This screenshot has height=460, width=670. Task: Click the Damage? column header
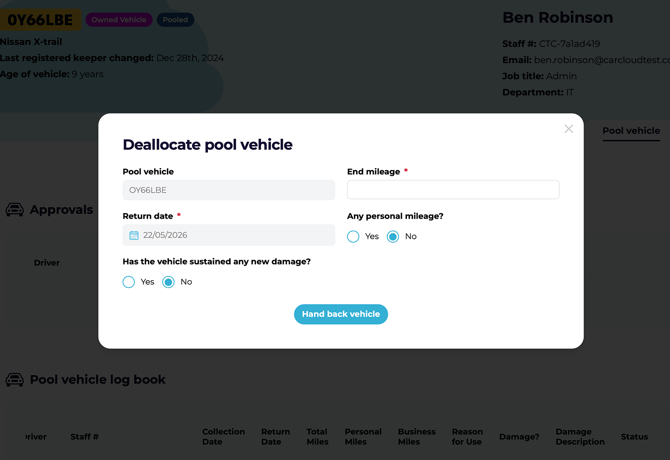tap(519, 437)
